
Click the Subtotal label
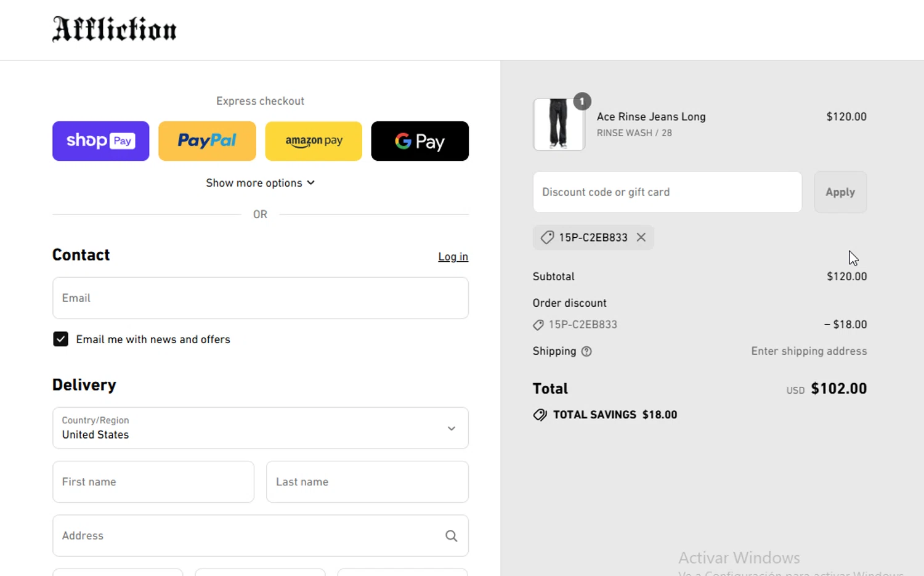tap(554, 277)
